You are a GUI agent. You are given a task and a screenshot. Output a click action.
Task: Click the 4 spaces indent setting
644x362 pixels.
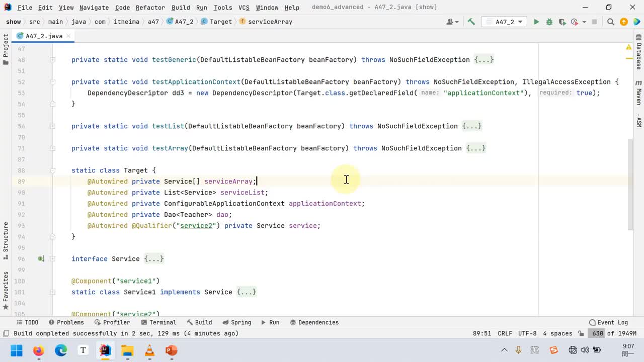pyautogui.click(x=557, y=333)
